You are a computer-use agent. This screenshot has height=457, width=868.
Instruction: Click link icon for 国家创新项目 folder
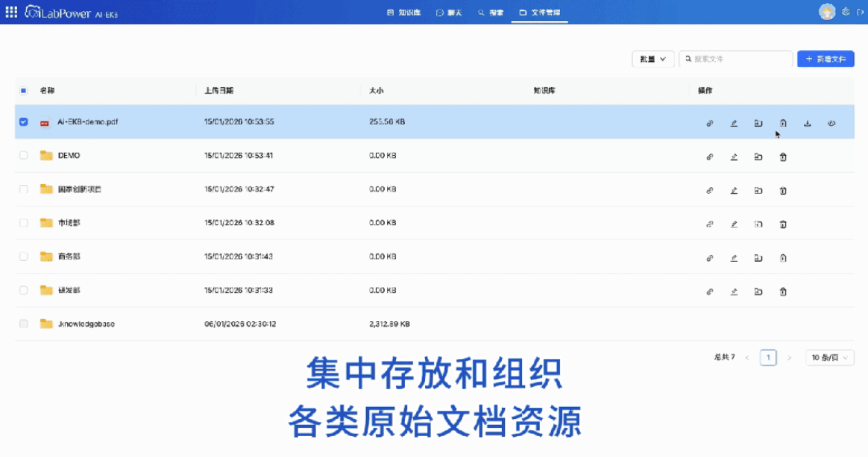710,191
